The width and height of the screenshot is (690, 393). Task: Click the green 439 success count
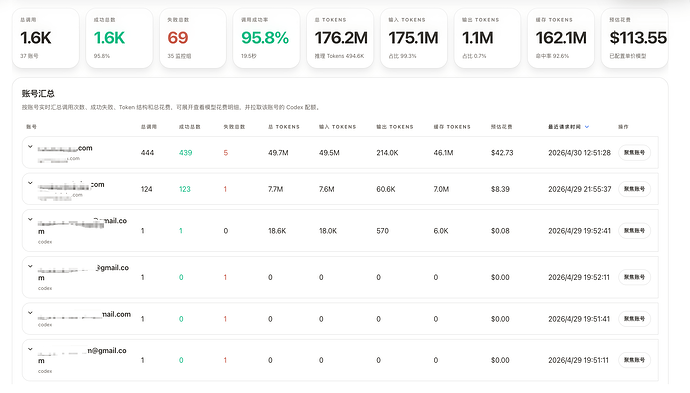coord(185,153)
